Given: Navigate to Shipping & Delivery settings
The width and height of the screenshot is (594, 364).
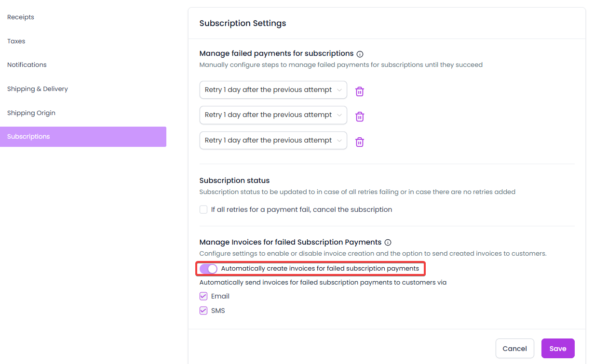Looking at the screenshot, I should [38, 89].
